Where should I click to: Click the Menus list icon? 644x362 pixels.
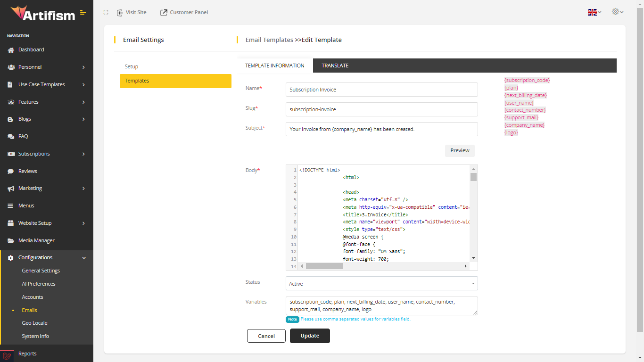coord(11,206)
